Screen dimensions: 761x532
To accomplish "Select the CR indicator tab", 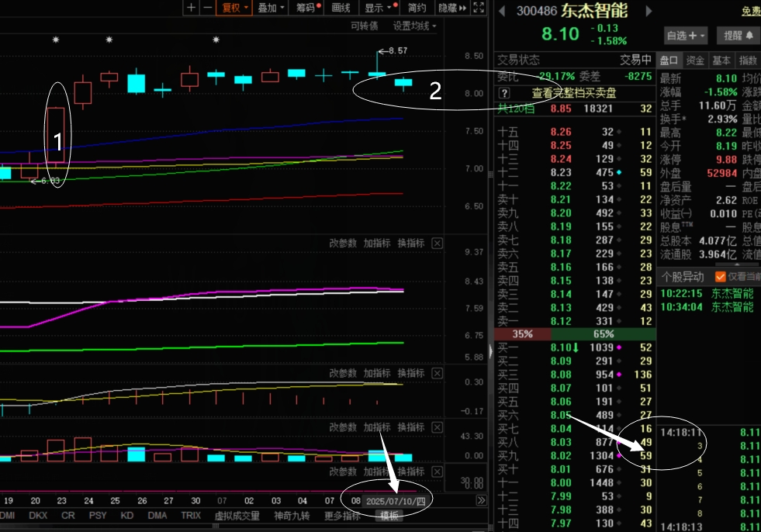I will (x=68, y=516).
